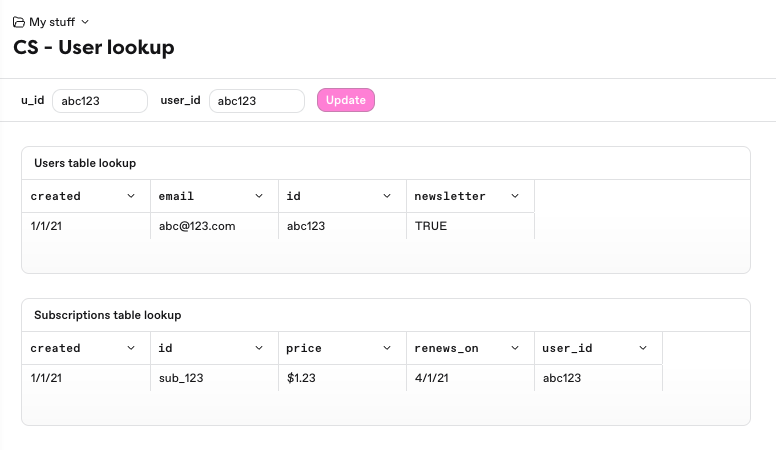
Task: Click the CS - User lookup heading
Action: click(x=94, y=48)
